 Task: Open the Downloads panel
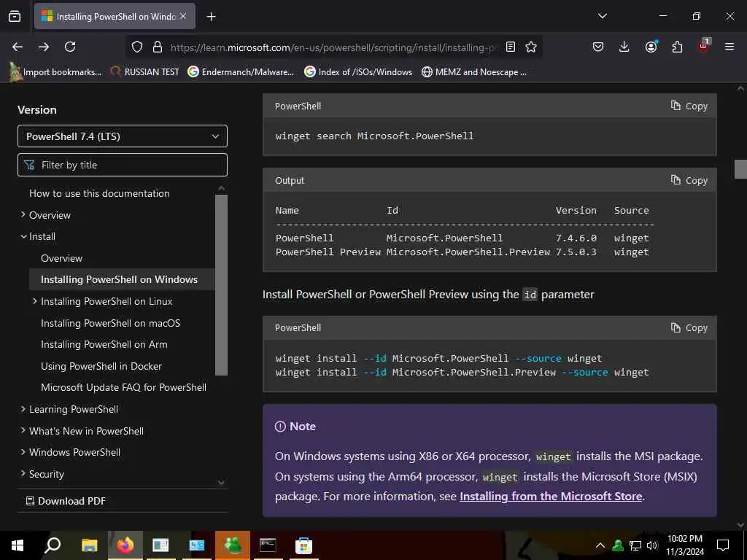click(624, 47)
